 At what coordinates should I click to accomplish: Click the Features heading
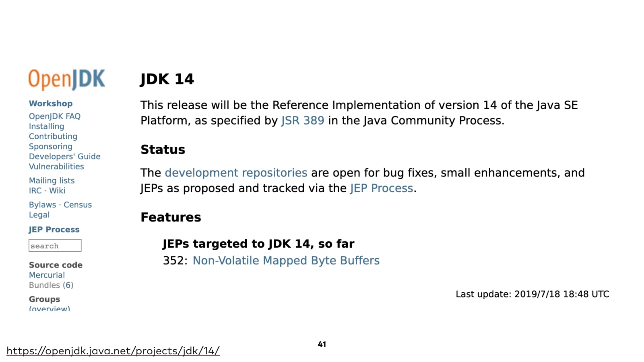[171, 217]
